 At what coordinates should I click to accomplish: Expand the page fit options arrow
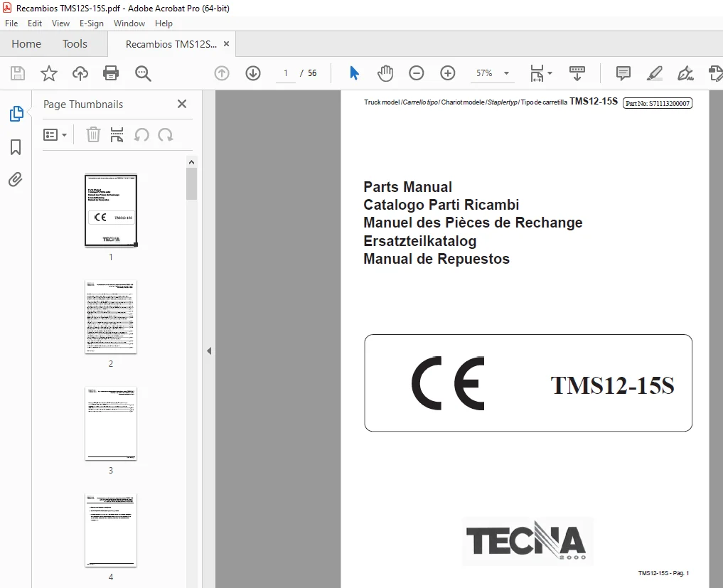[x=550, y=73]
